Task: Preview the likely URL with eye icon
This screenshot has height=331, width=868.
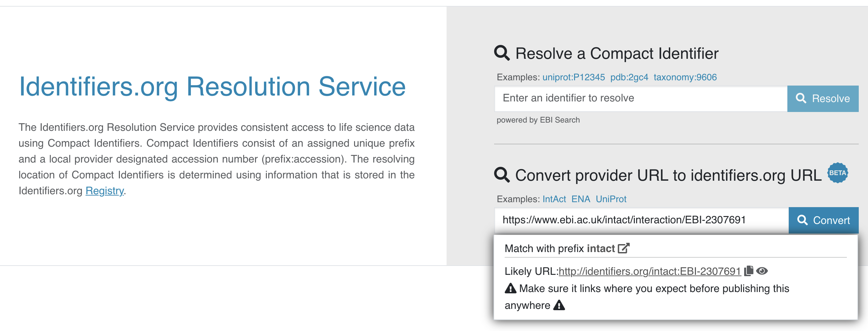Action: pyautogui.click(x=762, y=271)
